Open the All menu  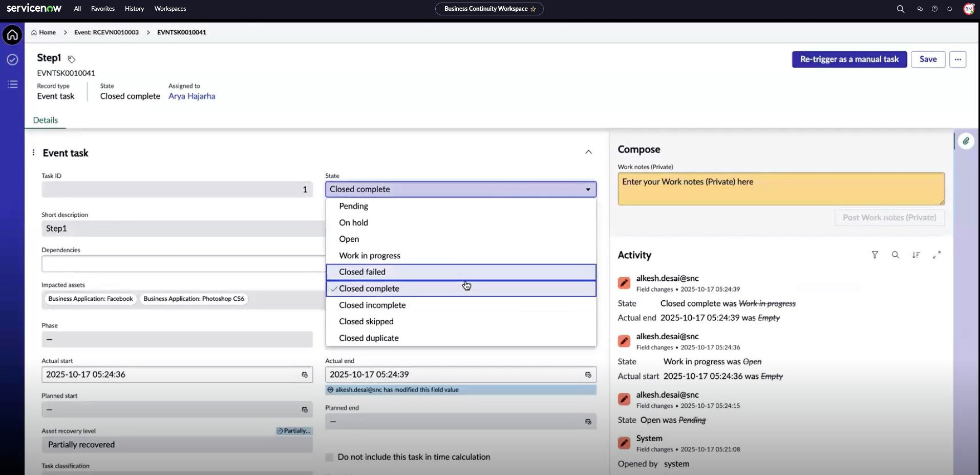point(77,9)
